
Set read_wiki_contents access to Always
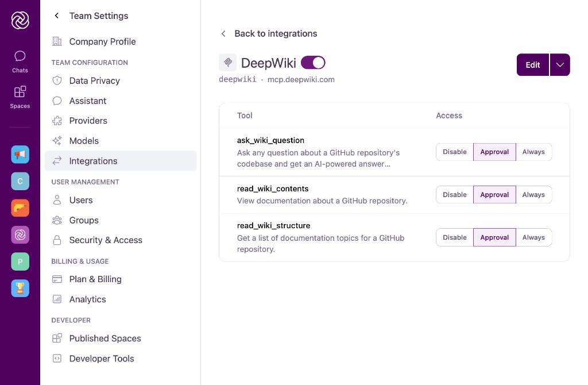click(x=533, y=194)
